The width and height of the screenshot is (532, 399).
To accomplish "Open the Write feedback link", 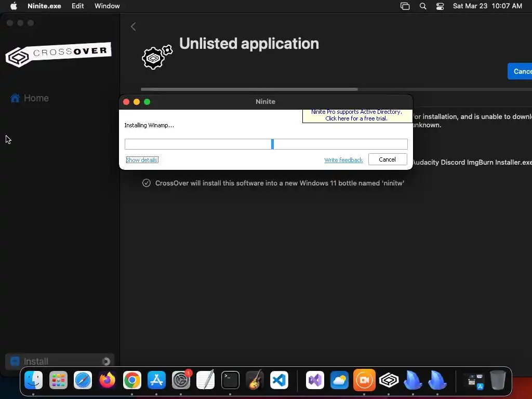I will [x=343, y=160].
